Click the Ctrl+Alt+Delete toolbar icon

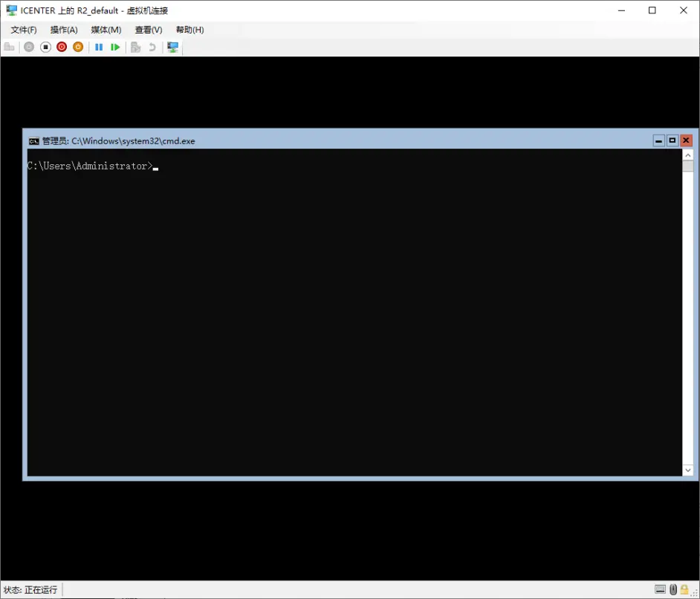(9, 47)
